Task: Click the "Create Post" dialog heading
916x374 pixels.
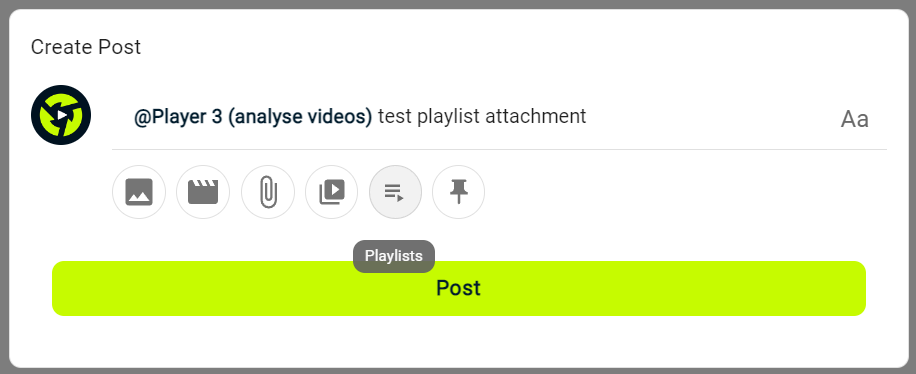Action: point(86,47)
